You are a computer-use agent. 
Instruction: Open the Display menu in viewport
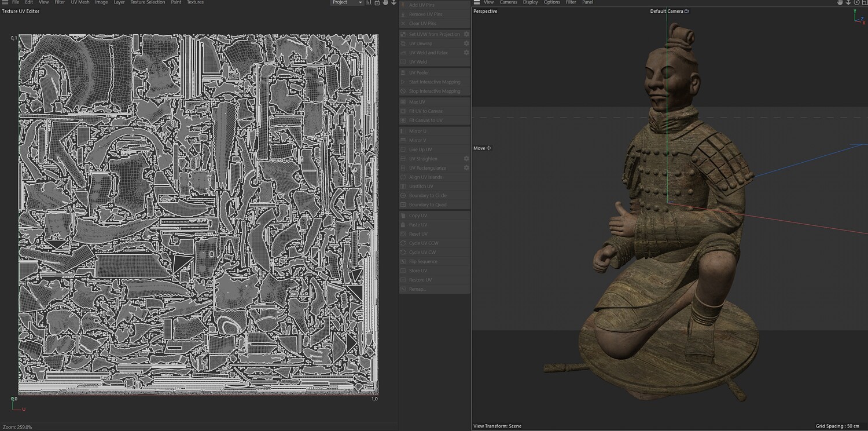(x=531, y=2)
